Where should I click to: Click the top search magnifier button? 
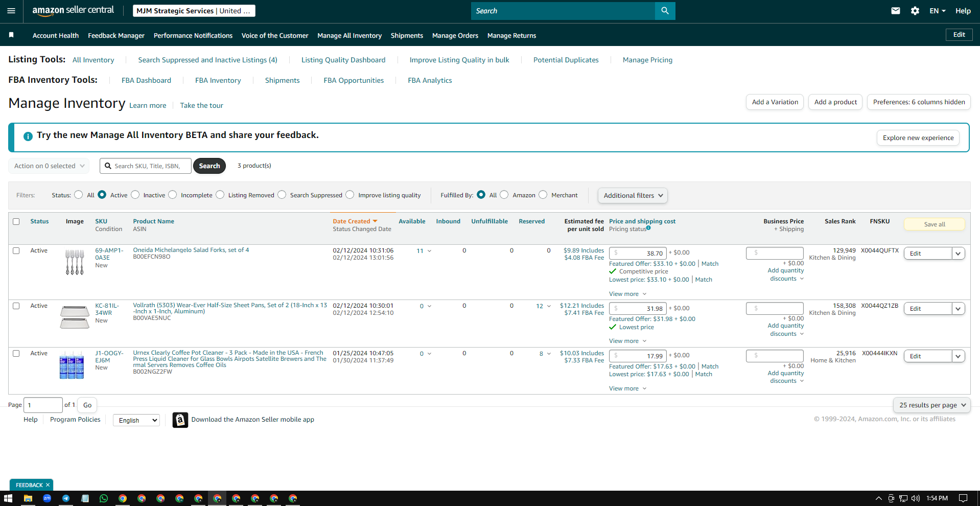(x=665, y=11)
